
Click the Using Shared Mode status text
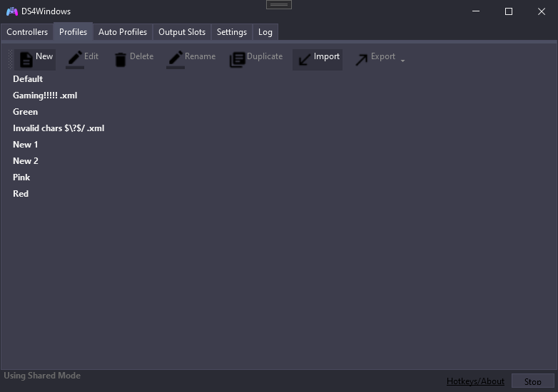coord(42,376)
